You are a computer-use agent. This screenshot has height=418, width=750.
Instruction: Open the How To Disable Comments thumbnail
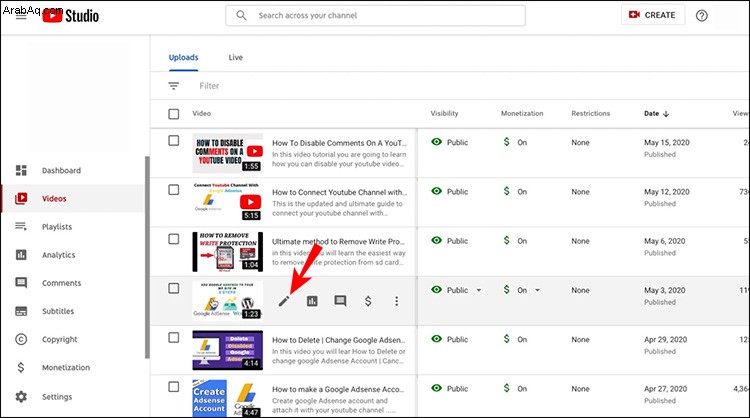(x=228, y=153)
